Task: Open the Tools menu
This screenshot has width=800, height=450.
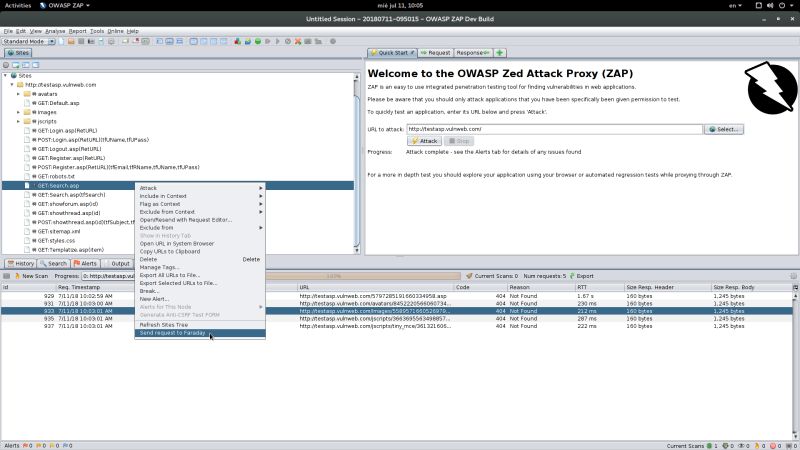Action: point(97,31)
